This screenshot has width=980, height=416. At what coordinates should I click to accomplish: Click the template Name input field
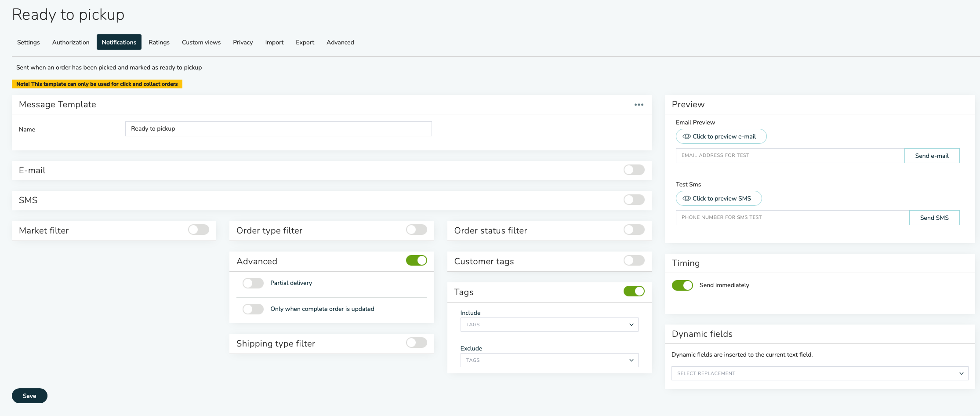point(278,129)
